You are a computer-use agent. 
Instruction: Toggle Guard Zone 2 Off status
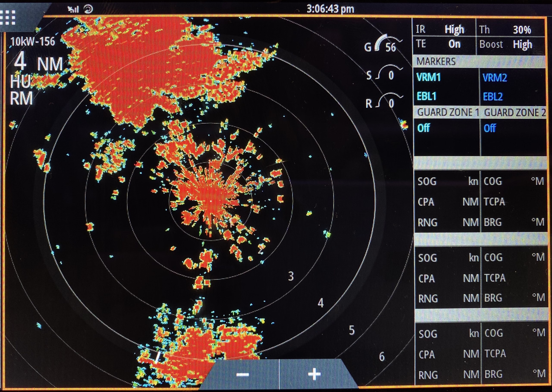tap(490, 128)
